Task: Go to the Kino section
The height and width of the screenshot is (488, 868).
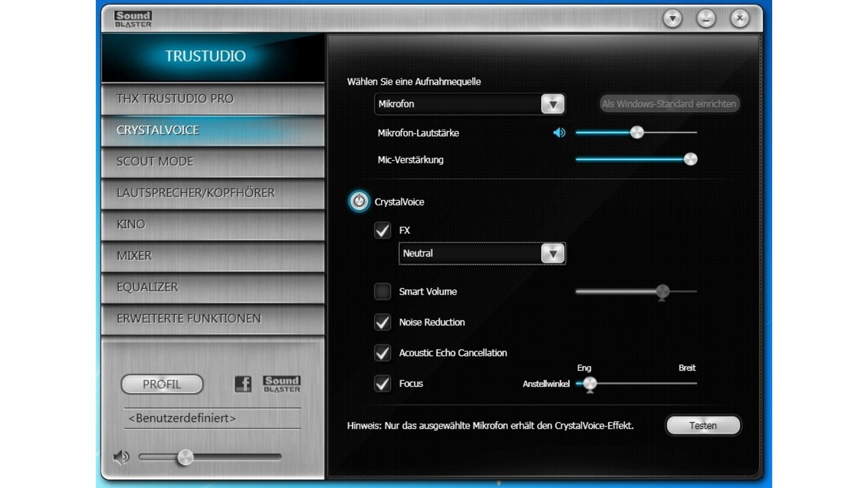Action: tap(213, 224)
